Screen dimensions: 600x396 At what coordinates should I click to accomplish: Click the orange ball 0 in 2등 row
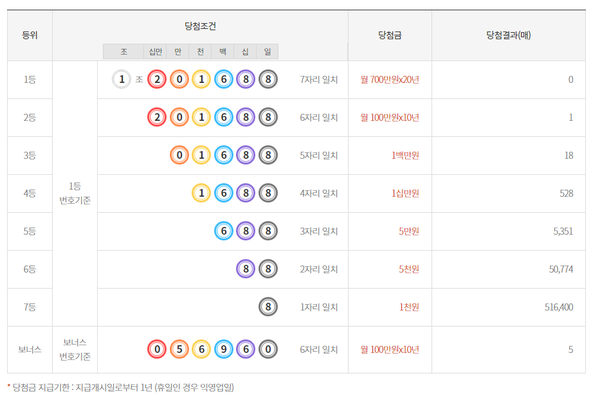tap(179, 117)
